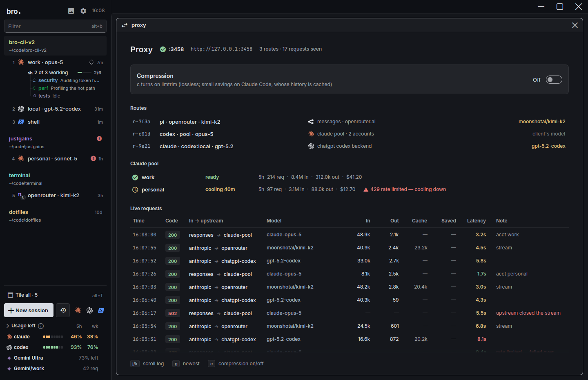The width and height of the screenshot is (588, 380).
Task: Open session history clock icon
Action: click(63, 310)
